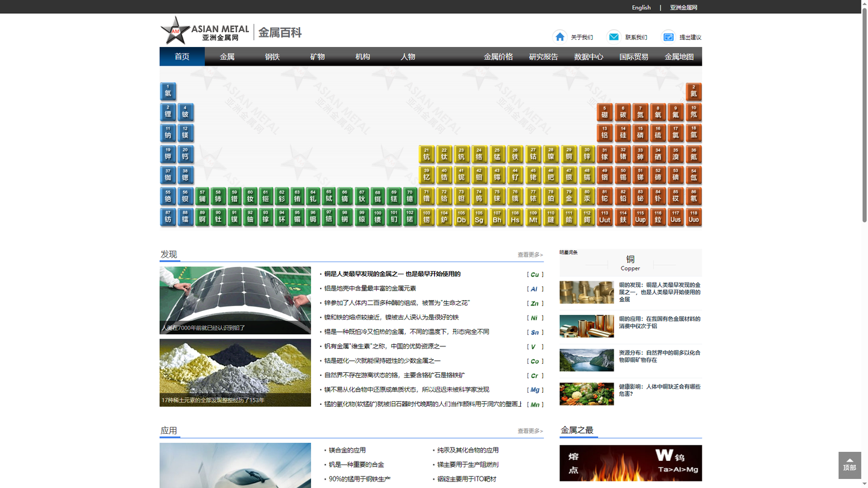Click the 熔点 W钨 flame banner
This screenshot has height=488, width=868.
pos(631,463)
